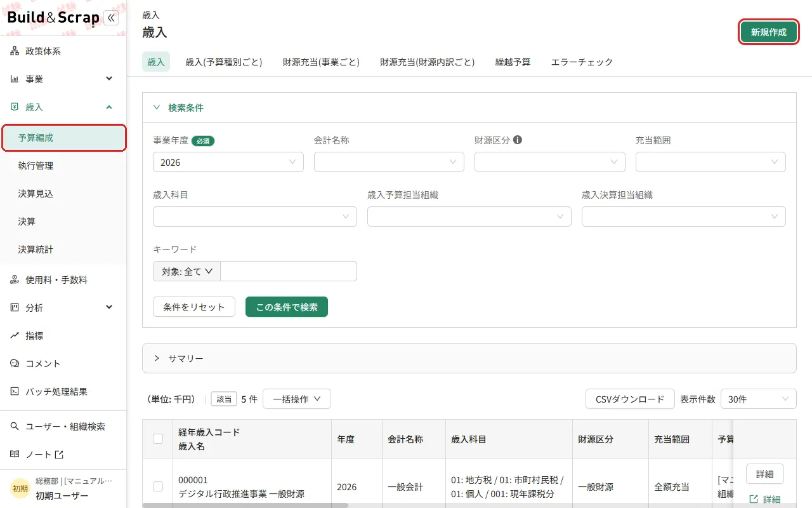This screenshot has height=508, width=812.
Task: Click the 初期ユーザー account name
Action: pyautogui.click(x=62, y=496)
